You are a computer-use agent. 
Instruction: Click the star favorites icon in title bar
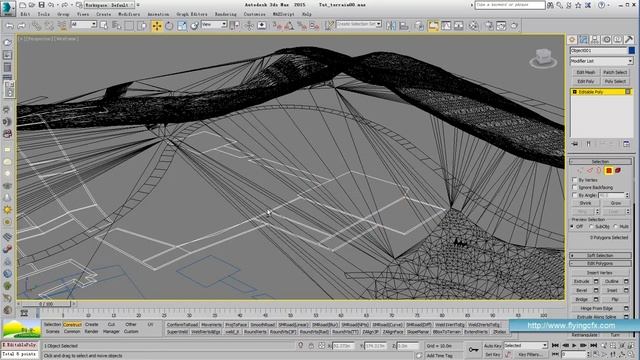[578, 5]
